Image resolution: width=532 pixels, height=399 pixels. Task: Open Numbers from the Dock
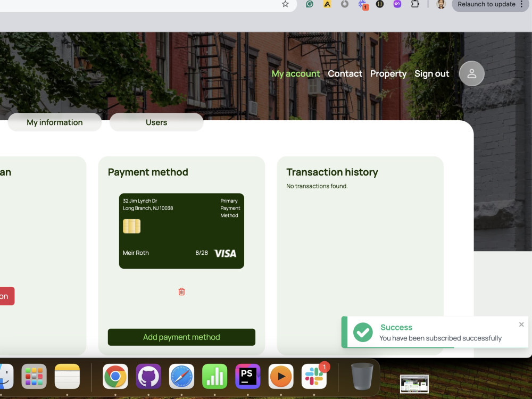[215, 376]
